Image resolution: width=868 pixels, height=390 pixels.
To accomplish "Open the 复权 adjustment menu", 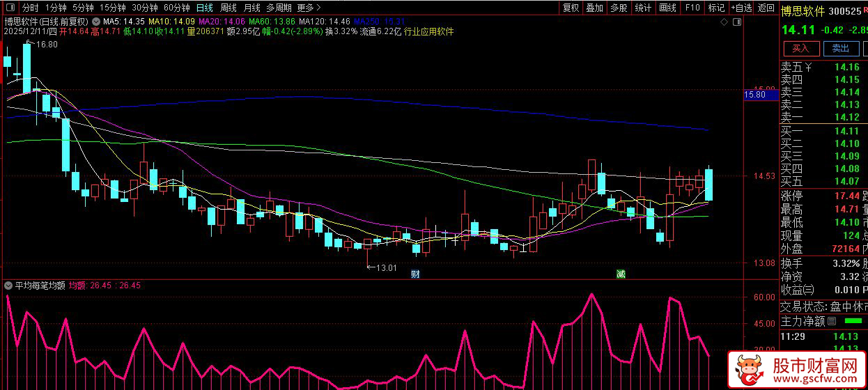I will pyautogui.click(x=571, y=8).
